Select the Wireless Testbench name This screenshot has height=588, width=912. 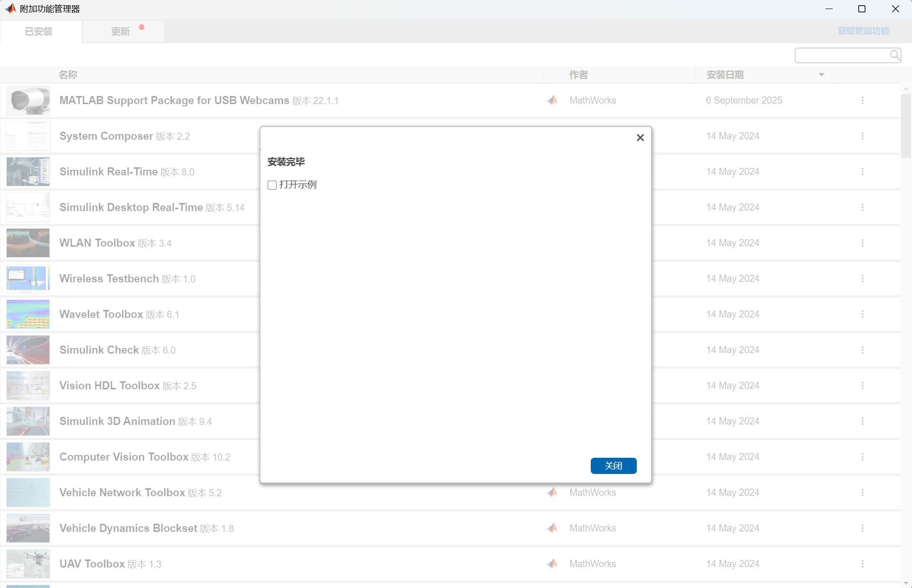tap(109, 279)
